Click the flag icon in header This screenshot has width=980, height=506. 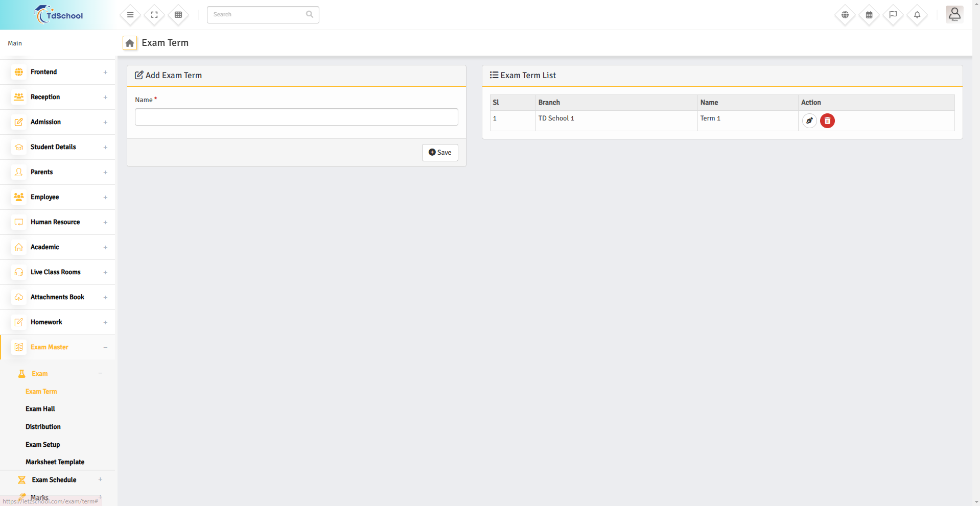coord(893,15)
